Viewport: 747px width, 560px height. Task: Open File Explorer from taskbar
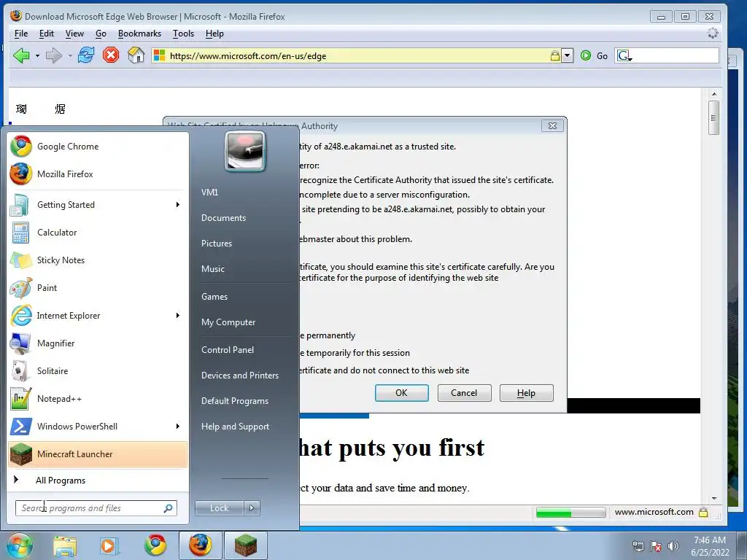coord(64,546)
